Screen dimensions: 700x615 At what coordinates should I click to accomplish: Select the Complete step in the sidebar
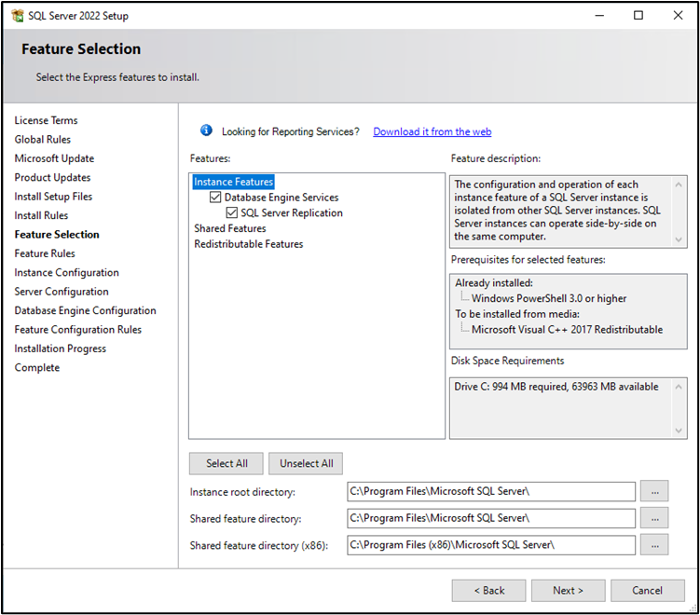(37, 368)
